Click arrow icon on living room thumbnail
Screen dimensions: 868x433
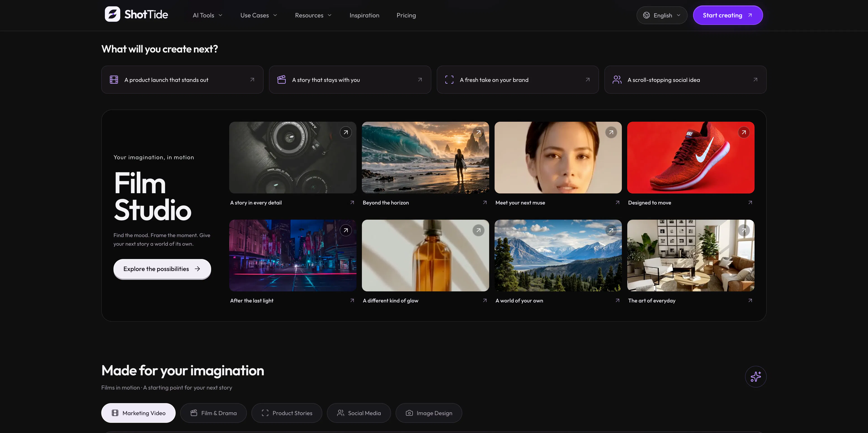(x=744, y=230)
